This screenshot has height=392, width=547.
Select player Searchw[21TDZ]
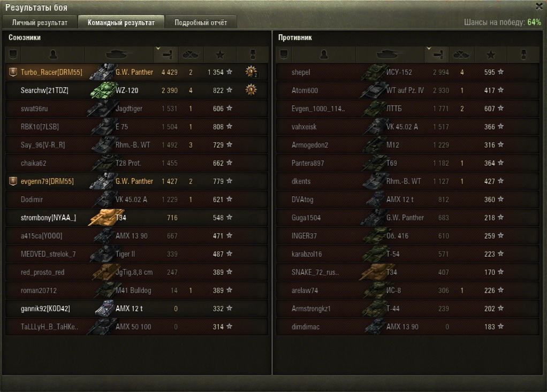pyautogui.click(x=44, y=90)
